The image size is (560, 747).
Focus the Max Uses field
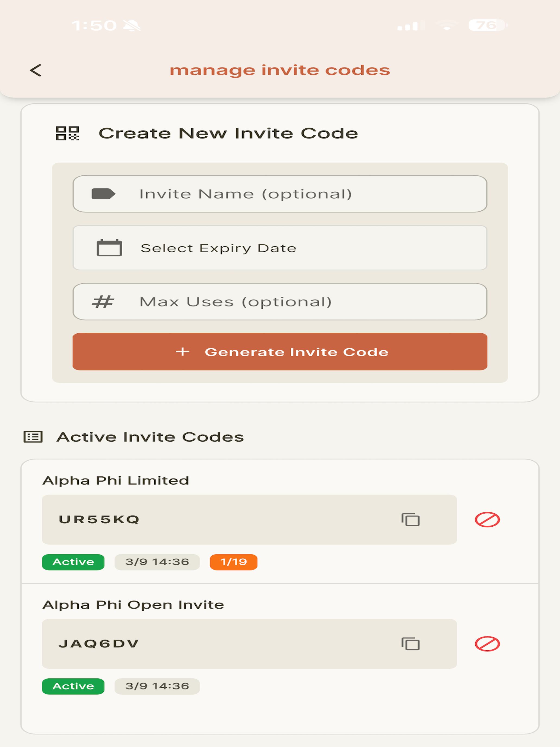[280, 302]
